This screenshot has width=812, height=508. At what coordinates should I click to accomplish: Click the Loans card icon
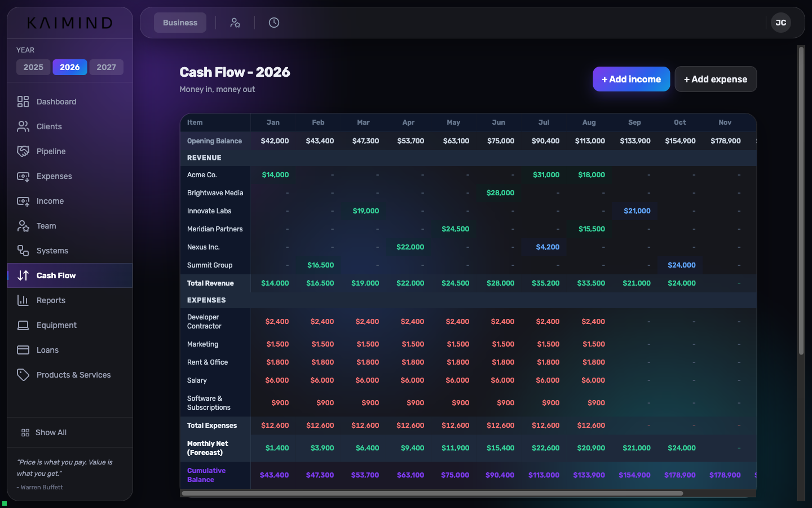point(23,350)
